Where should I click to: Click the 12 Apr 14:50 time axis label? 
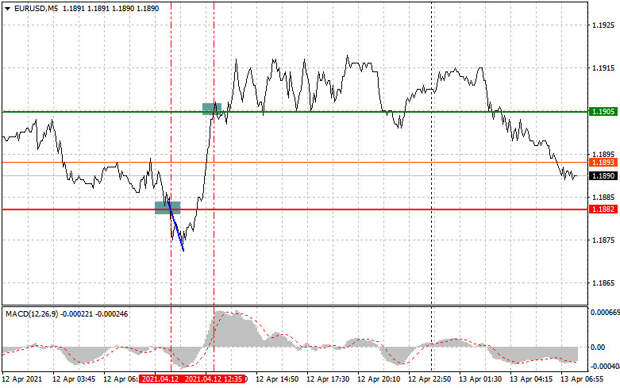pos(277,379)
